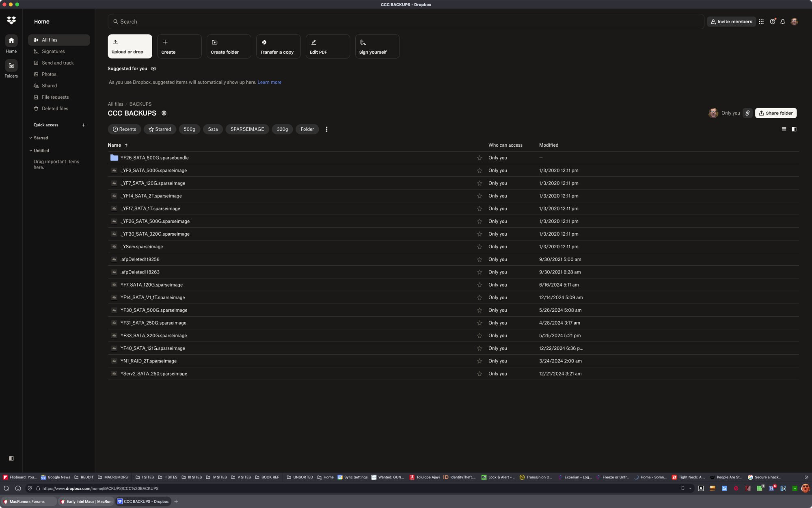Collapse the Untitled section in sidebar
This screenshot has height=508, width=812.
[x=30, y=150]
